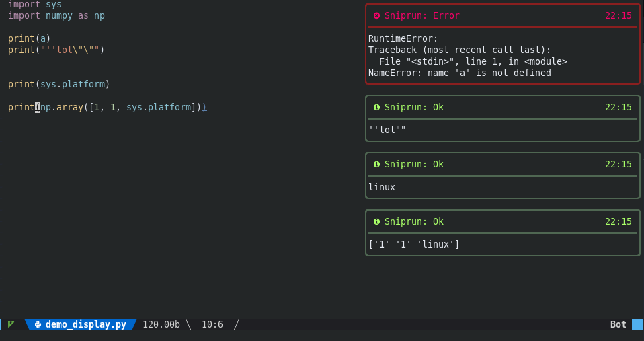644x341 pixels.
Task: Click the 22:15 timestamp on the Error notification
Action: [x=618, y=15]
